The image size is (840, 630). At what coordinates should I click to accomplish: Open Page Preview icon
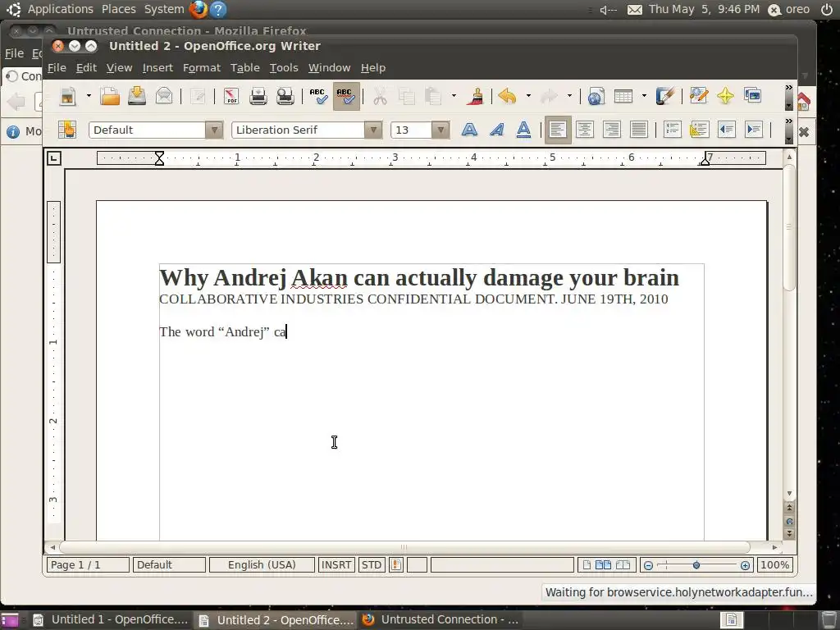click(x=285, y=97)
